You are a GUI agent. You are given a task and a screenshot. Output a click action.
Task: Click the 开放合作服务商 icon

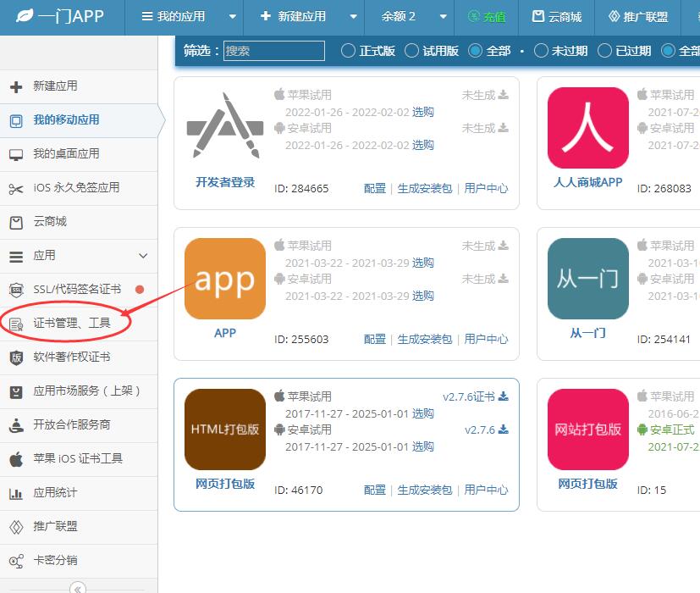point(16,425)
